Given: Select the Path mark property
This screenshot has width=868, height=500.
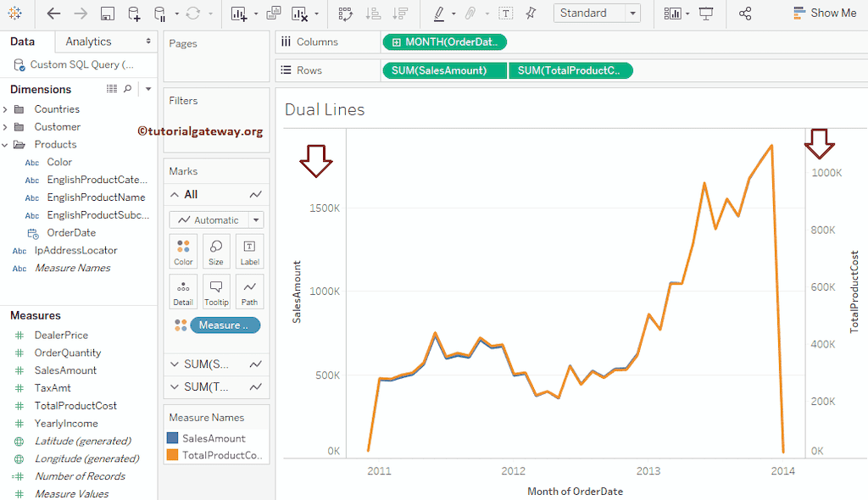Looking at the screenshot, I should coord(249,292).
